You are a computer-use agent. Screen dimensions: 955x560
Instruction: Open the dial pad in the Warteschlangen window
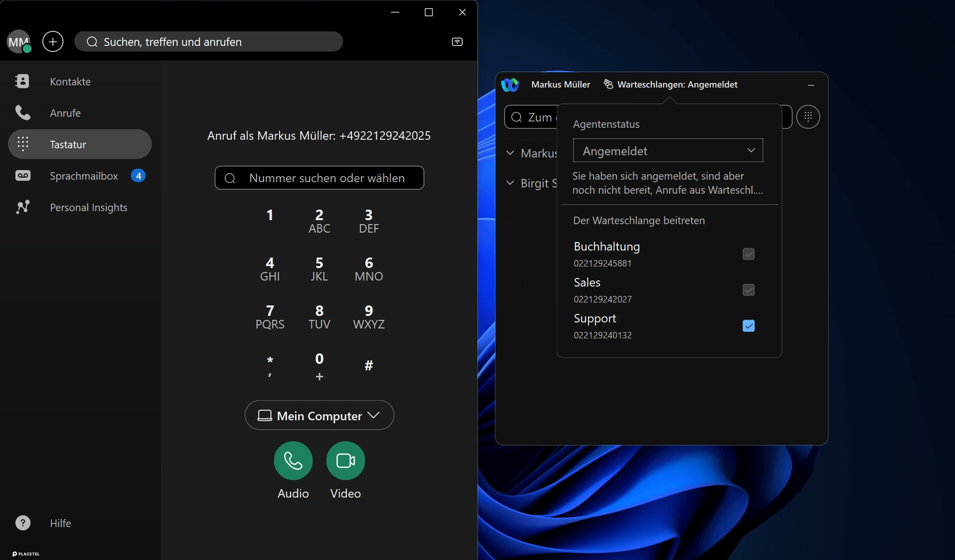(809, 117)
